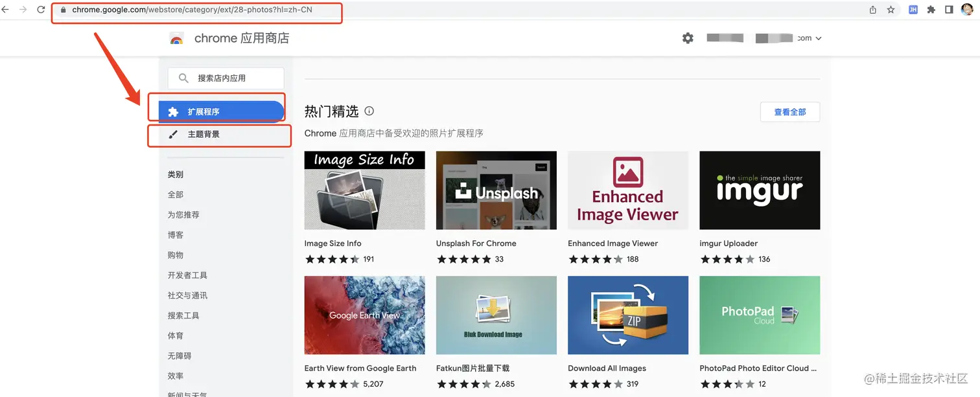Click the Fatkun图片批量下载 title
The height and width of the screenshot is (397, 980).
472,369
